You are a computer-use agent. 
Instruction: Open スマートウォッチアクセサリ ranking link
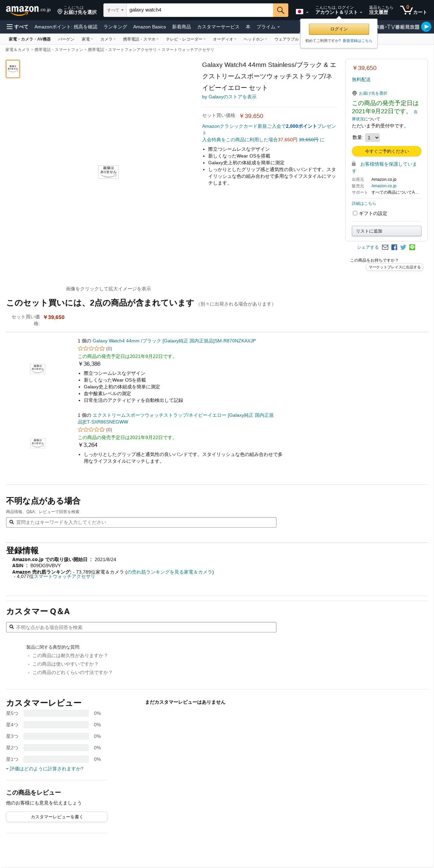coord(64,576)
